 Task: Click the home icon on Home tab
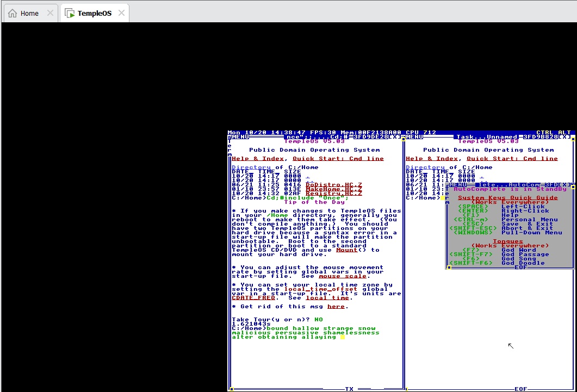point(13,13)
